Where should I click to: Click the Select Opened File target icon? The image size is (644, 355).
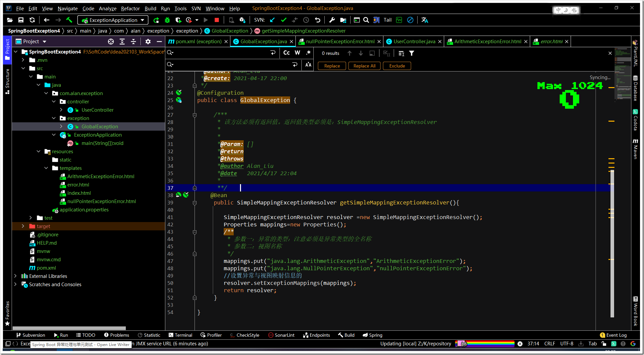pos(111,42)
